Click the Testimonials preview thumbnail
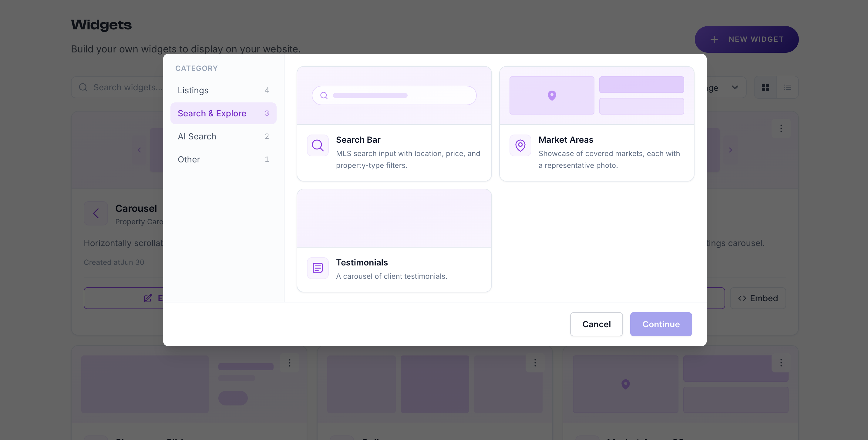 [x=394, y=218]
